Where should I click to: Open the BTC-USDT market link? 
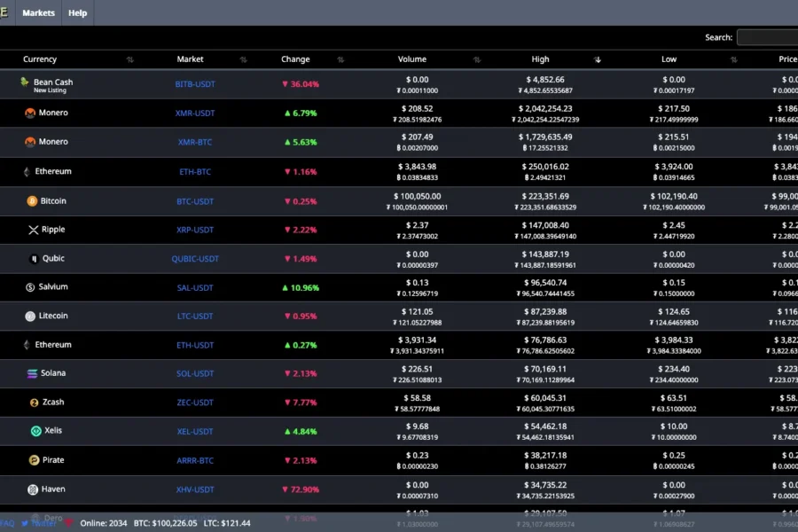pos(195,201)
